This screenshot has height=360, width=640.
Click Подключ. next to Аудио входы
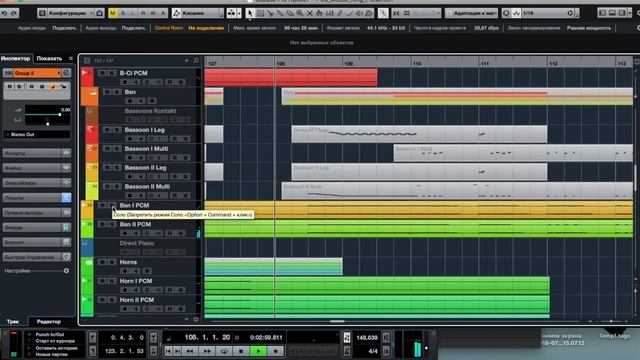coord(64,28)
